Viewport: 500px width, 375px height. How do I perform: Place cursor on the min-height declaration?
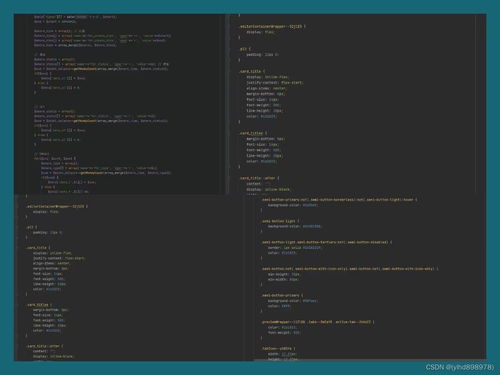[x=284, y=274]
